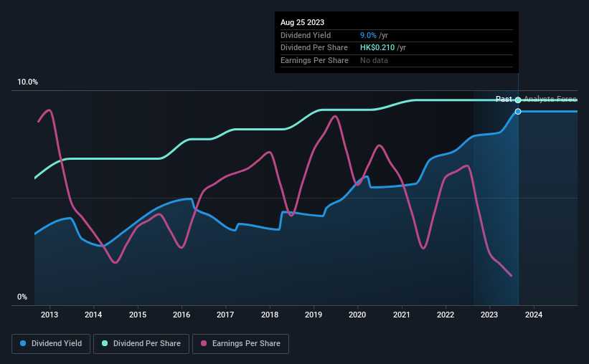The width and height of the screenshot is (589, 364).
Task: Click the Aug 25 2023 tooltip date
Action: pos(302,22)
